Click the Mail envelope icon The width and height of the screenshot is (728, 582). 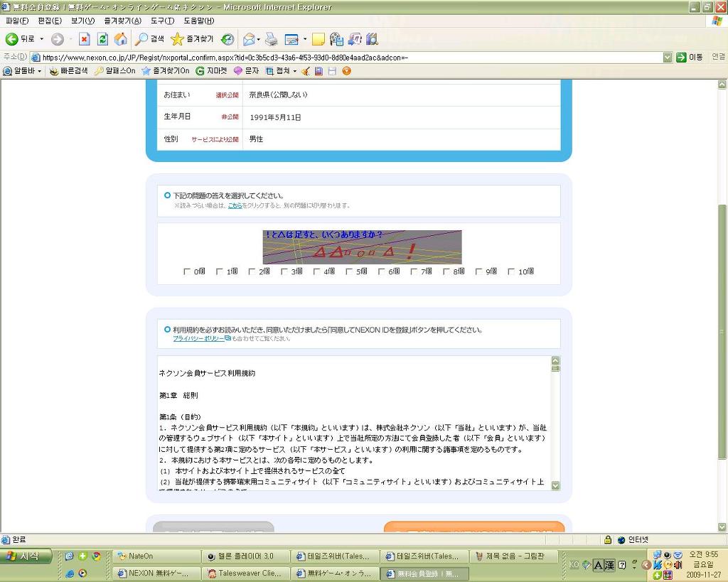[248, 40]
